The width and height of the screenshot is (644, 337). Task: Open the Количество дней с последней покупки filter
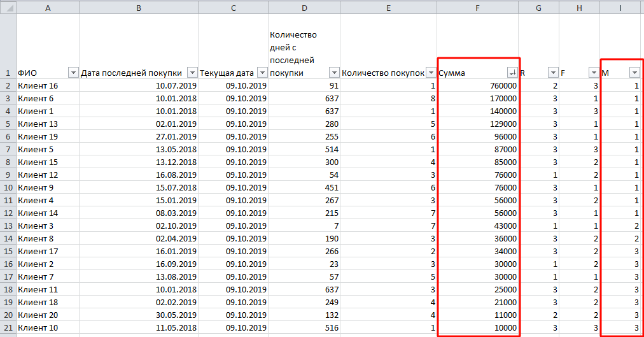[x=334, y=73]
